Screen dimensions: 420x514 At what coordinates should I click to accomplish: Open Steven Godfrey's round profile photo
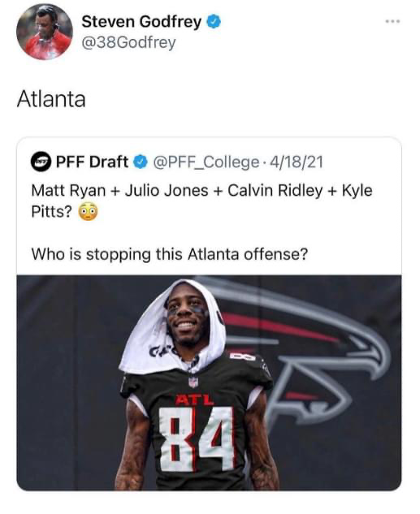pyautogui.click(x=45, y=32)
